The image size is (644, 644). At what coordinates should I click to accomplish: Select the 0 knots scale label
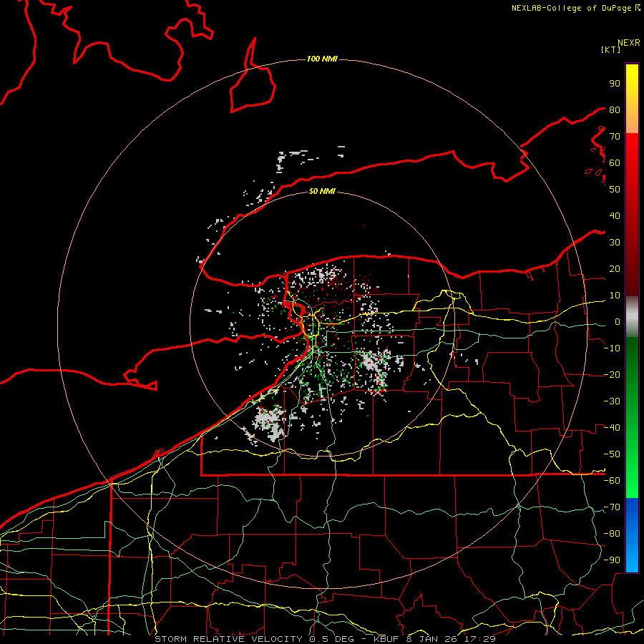[618, 321]
